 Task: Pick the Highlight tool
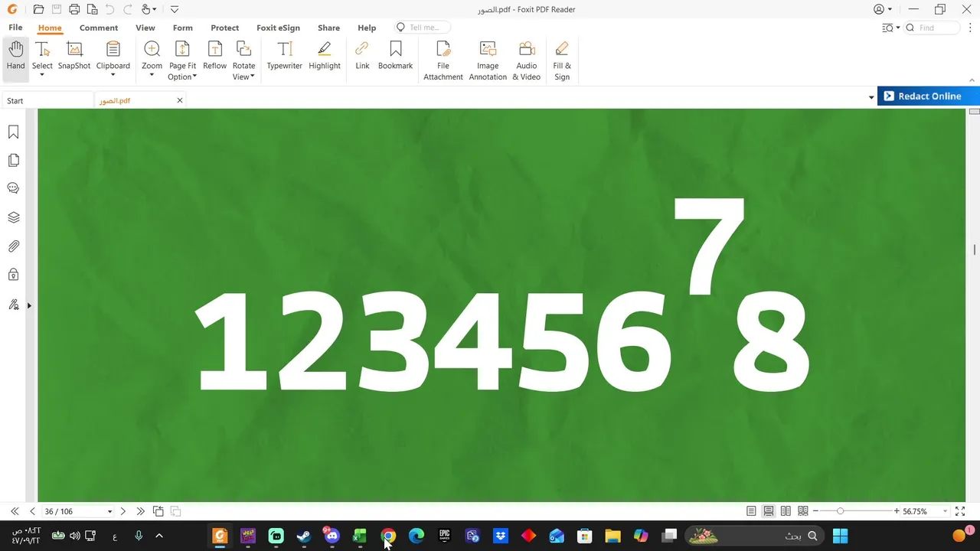(325, 57)
